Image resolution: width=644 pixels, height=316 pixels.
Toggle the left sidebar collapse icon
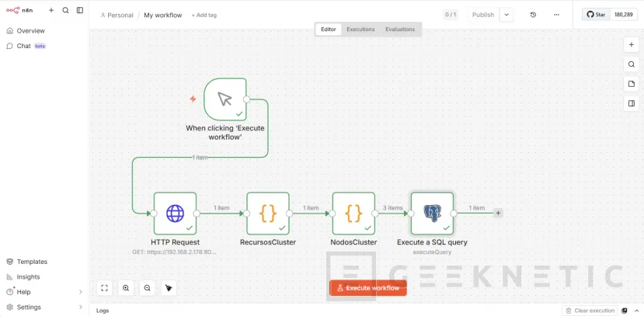(80, 11)
